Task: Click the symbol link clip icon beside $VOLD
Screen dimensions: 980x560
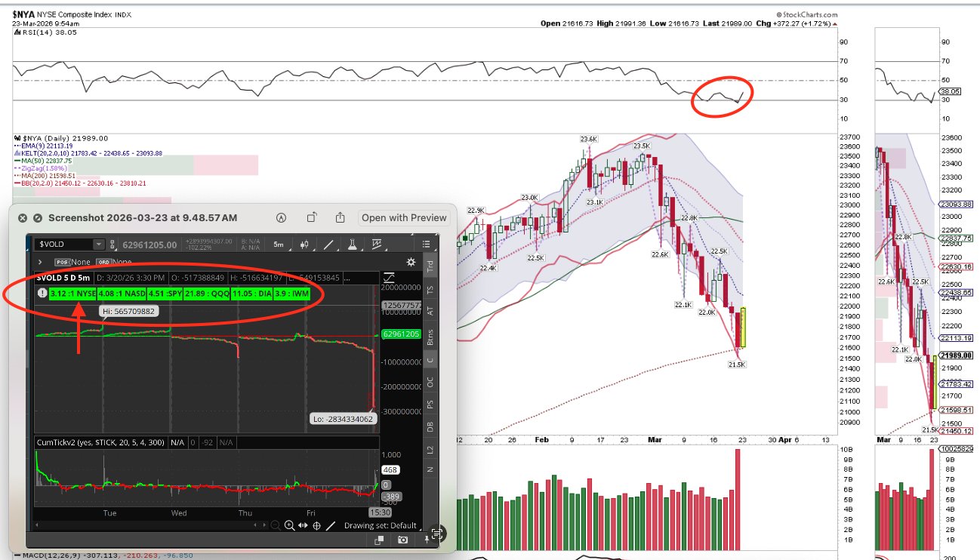Action: click(x=112, y=245)
